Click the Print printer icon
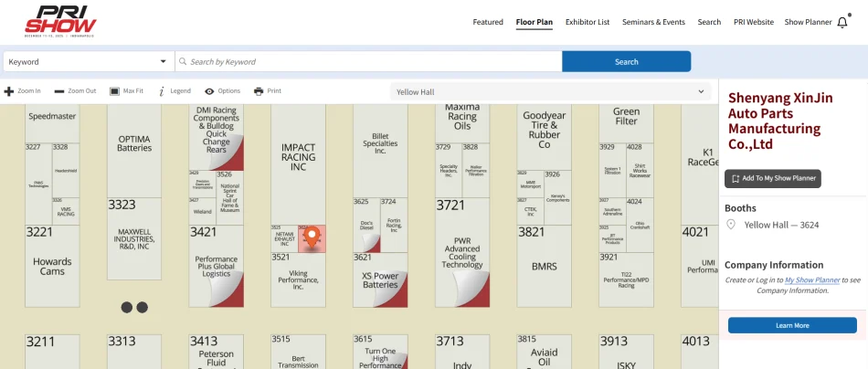Viewport: 868px width, 369px height. coord(259,91)
